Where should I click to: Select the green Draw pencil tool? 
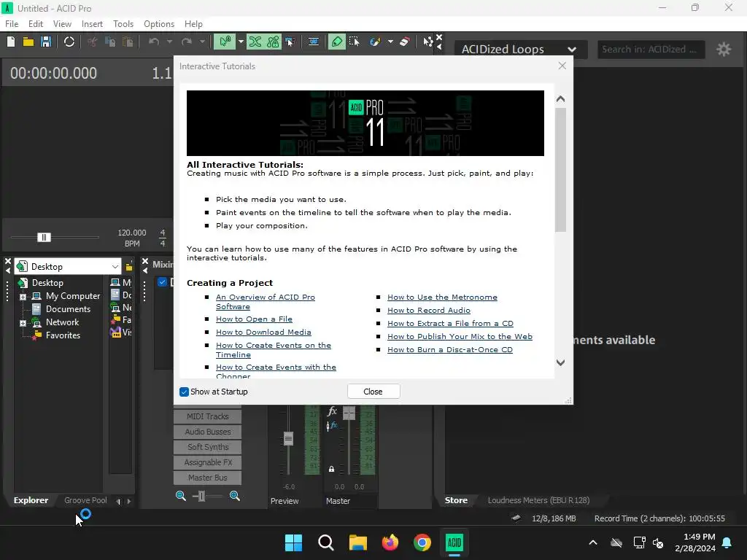coord(337,42)
